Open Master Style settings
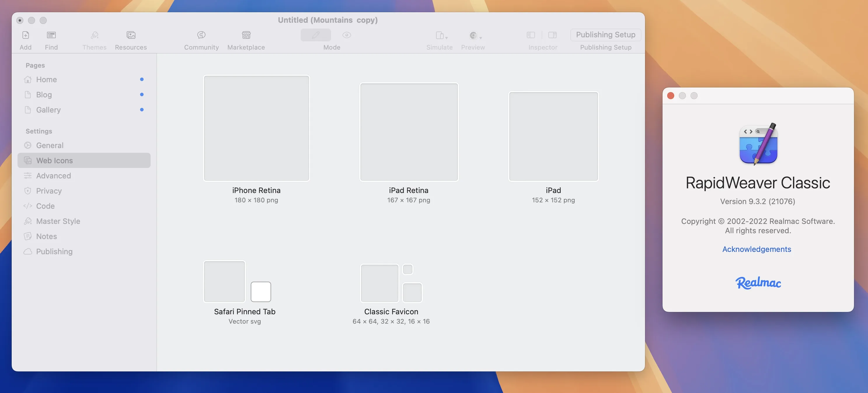The width and height of the screenshot is (868, 393). point(84,221)
